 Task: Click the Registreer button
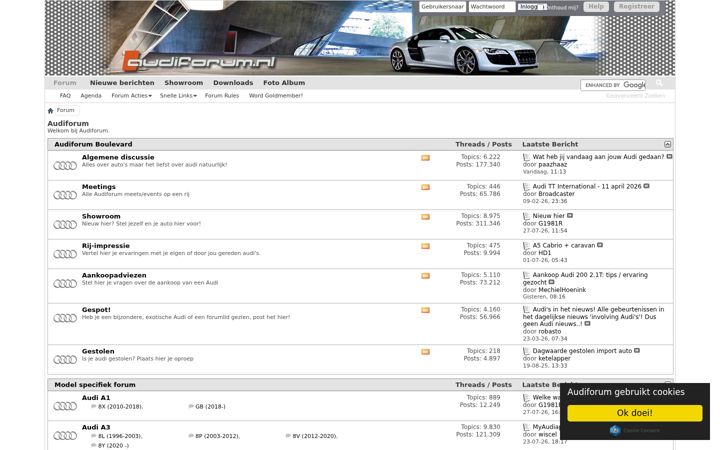tap(636, 6)
